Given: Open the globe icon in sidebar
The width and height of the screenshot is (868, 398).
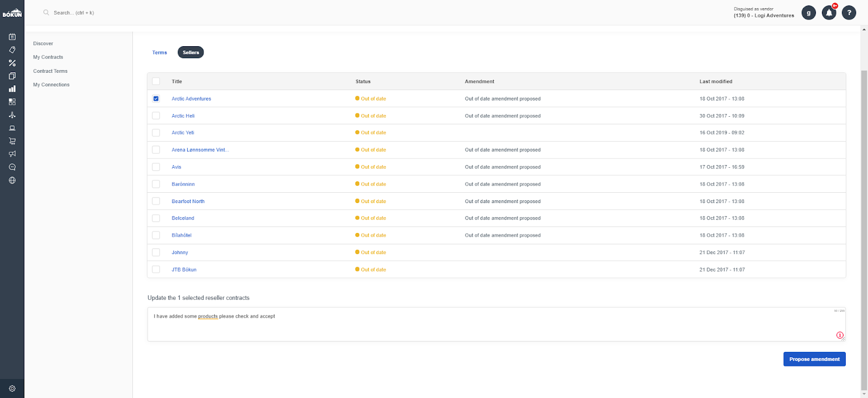Looking at the screenshot, I should (x=12, y=180).
